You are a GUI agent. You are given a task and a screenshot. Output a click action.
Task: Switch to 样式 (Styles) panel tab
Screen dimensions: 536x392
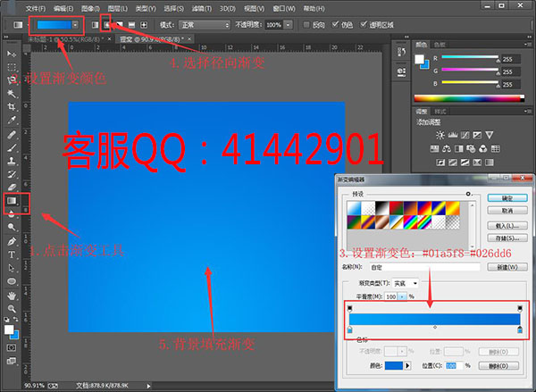coord(440,112)
